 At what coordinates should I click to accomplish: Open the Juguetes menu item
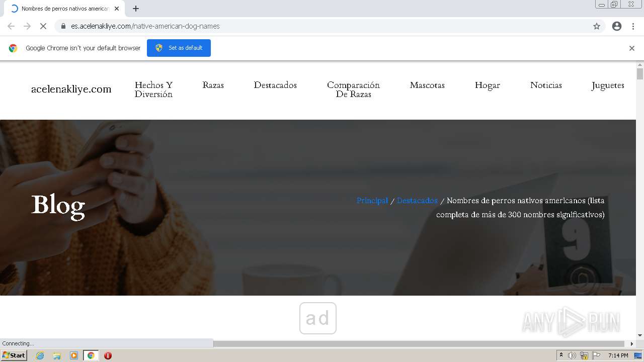608,85
